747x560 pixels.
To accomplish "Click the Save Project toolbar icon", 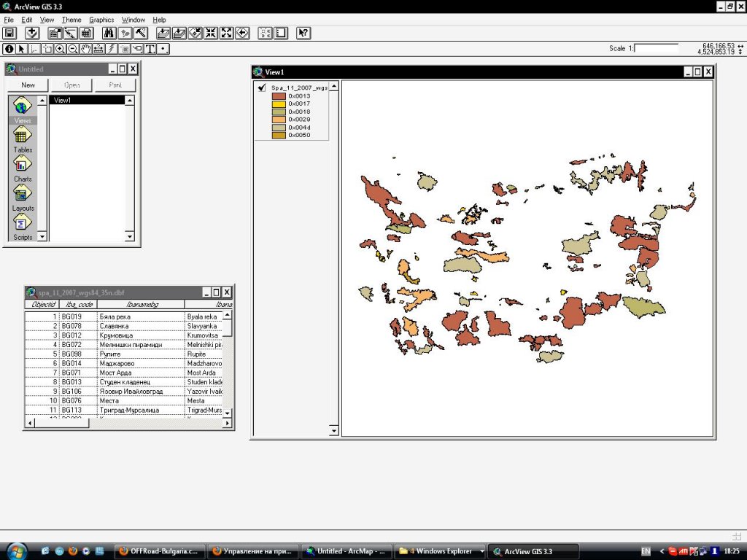I will [x=9, y=33].
